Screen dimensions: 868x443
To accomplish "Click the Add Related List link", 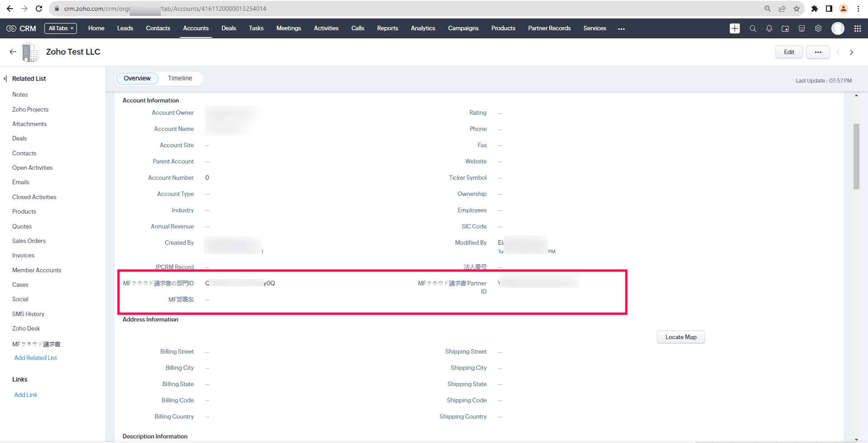I will coord(36,358).
